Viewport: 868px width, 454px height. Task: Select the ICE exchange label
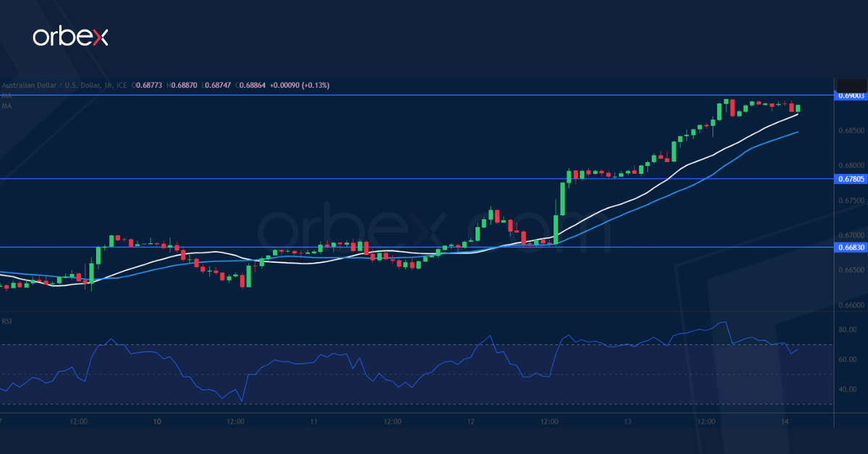coord(121,85)
